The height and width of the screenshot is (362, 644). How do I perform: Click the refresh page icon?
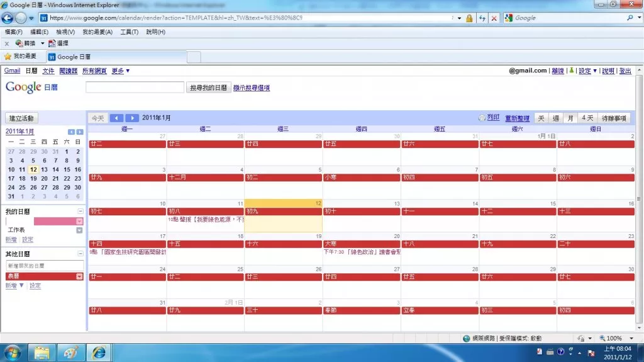(482, 18)
